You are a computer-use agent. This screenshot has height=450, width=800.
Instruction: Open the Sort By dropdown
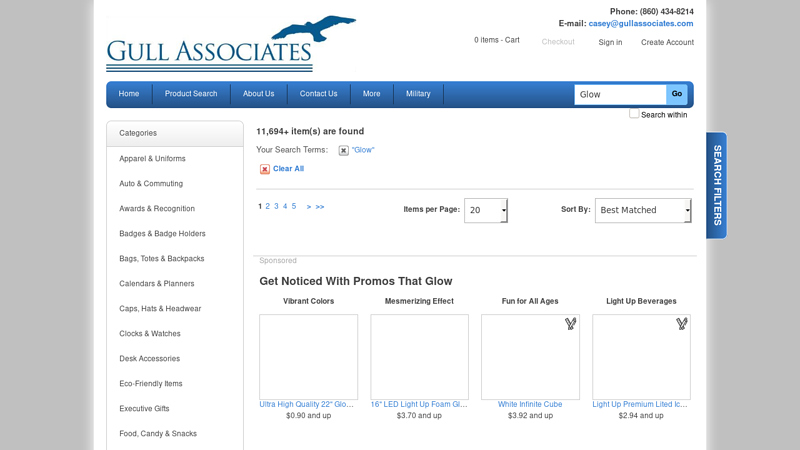[643, 210]
